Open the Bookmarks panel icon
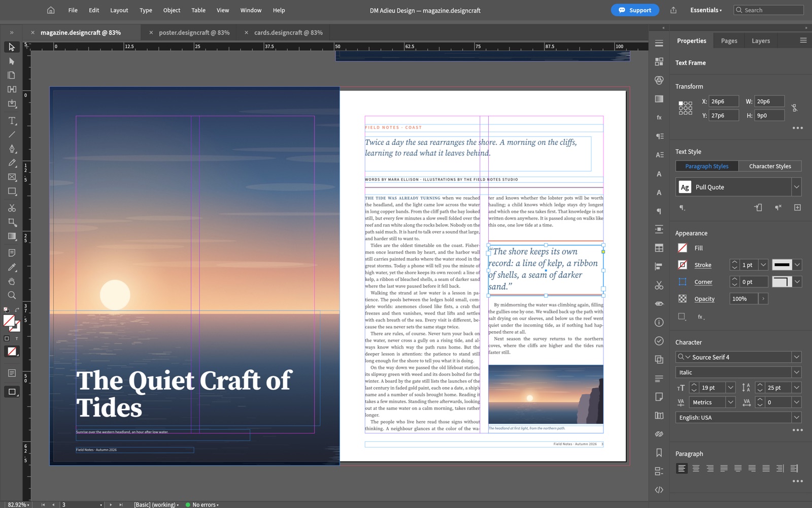The image size is (812, 508). pos(659,453)
